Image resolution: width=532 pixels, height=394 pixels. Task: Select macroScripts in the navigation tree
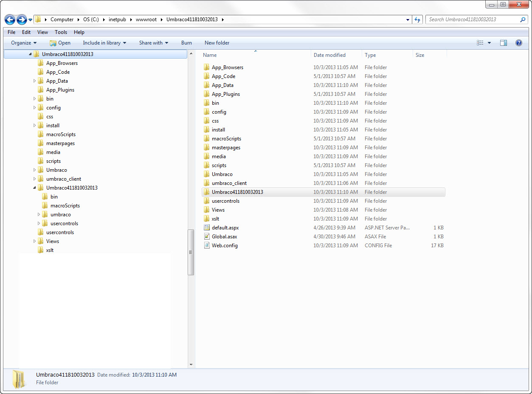[61, 134]
